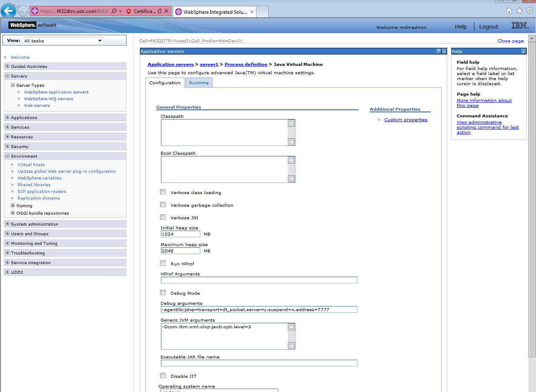Collapse the Environment section

pyautogui.click(x=8, y=156)
